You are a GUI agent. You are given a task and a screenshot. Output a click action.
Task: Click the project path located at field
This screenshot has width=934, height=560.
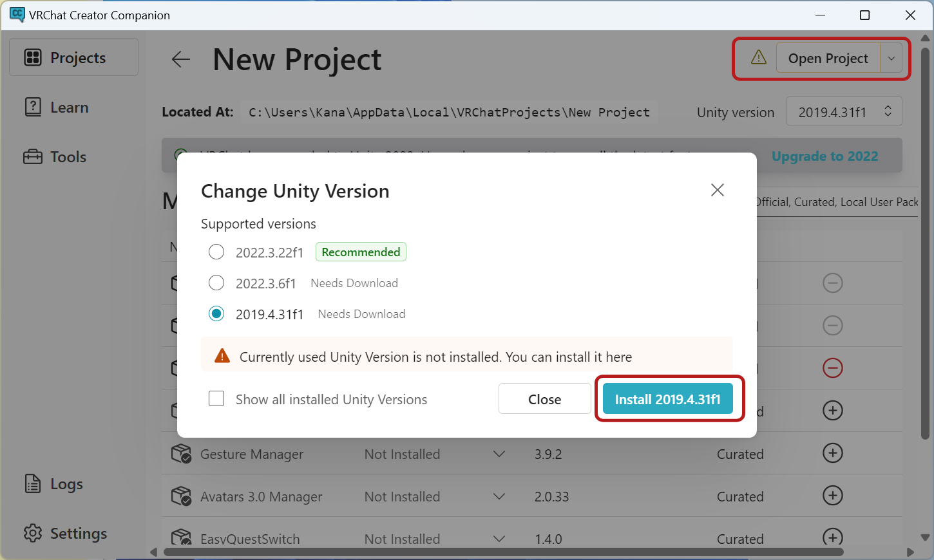449,112
